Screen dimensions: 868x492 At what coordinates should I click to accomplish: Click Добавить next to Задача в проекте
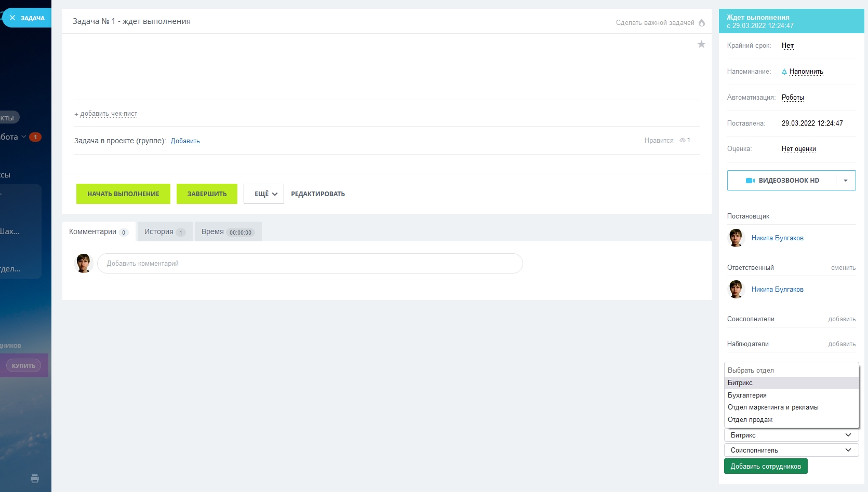[185, 141]
